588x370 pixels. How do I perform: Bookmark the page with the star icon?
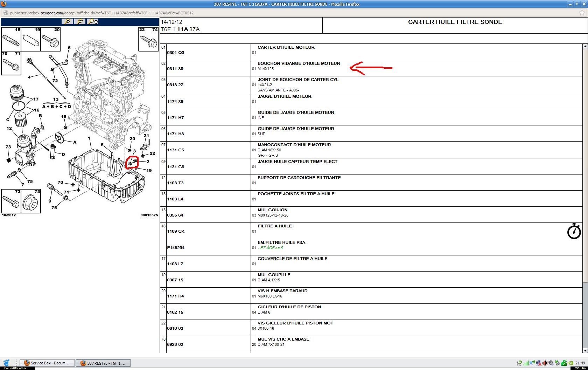pyautogui.click(x=582, y=13)
